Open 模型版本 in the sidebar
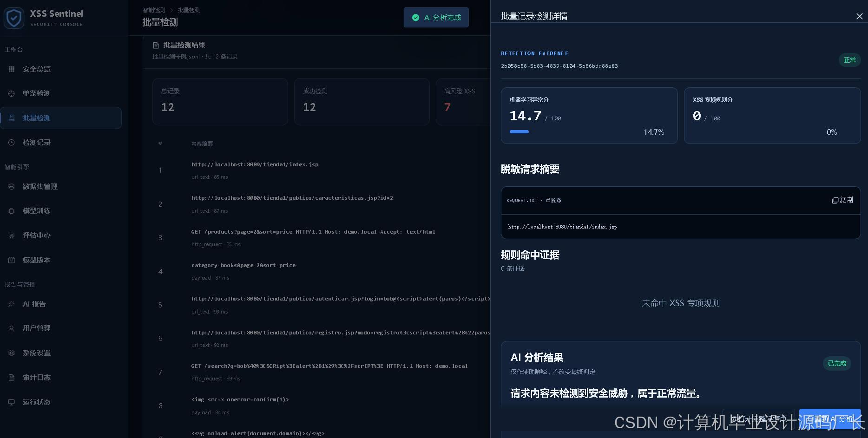Image resolution: width=868 pixels, height=438 pixels. (x=61, y=260)
